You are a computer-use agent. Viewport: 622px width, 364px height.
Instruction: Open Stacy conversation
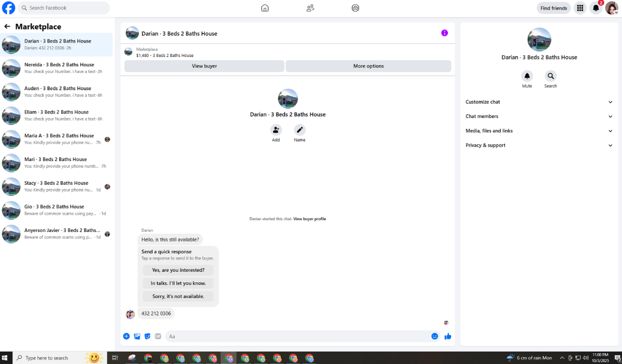point(56,186)
